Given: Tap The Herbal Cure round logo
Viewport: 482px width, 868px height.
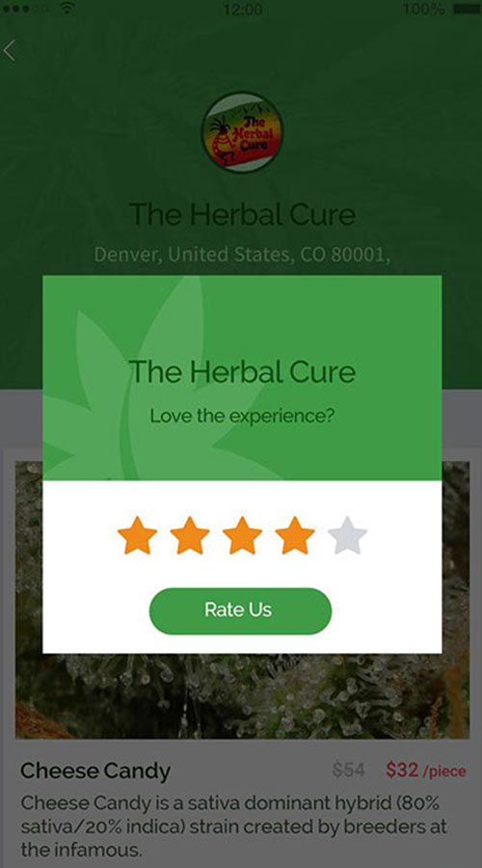Looking at the screenshot, I should (242, 133).
